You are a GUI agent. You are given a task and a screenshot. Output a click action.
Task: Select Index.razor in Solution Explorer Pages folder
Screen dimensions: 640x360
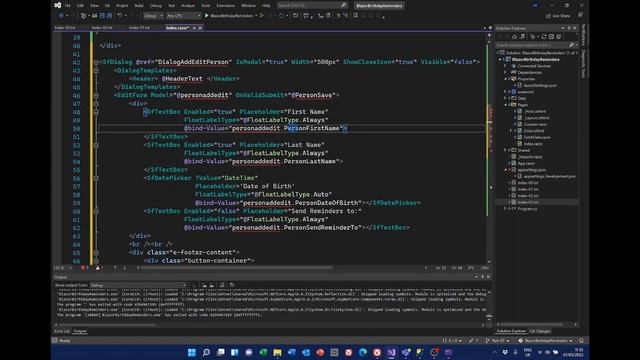pos(533,144)
